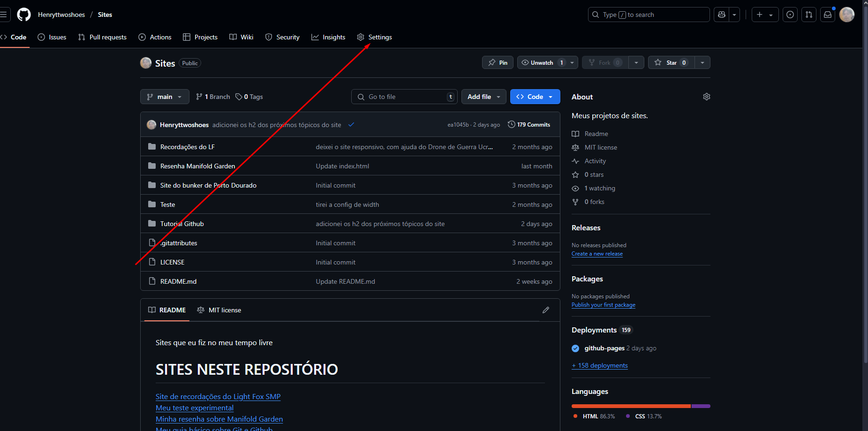View 1 Branch list
868x431 pixels.
click(x=213, y=97)
